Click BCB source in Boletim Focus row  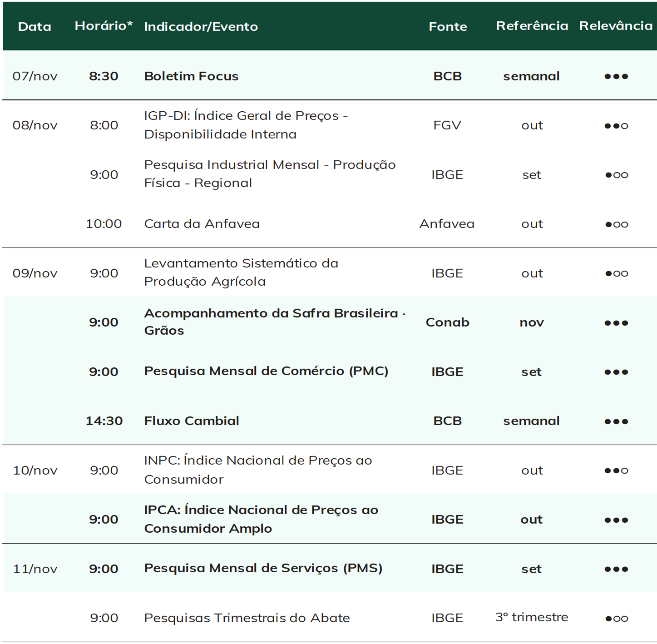(447, 76)
